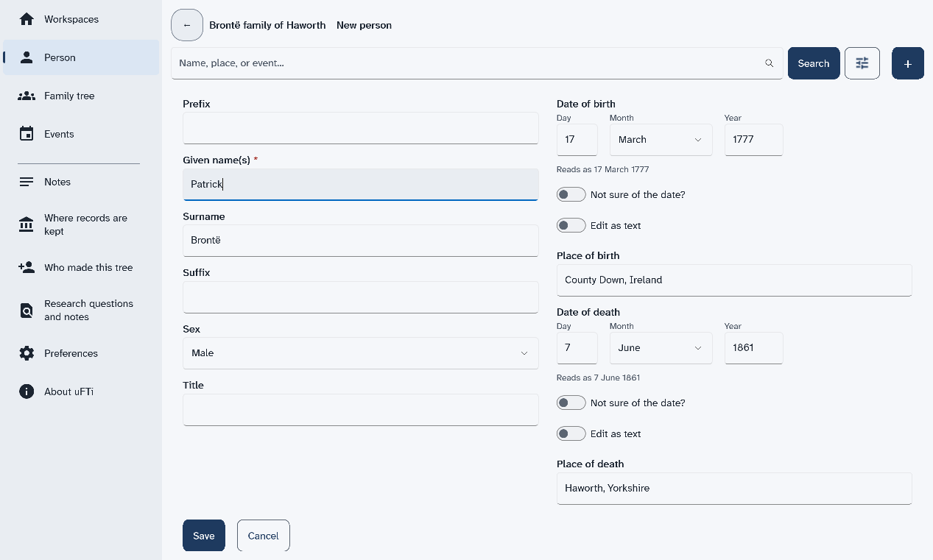Enable 'Edit as text' for date of death
This screenshot has width=933, height=560.
(571, 433)
